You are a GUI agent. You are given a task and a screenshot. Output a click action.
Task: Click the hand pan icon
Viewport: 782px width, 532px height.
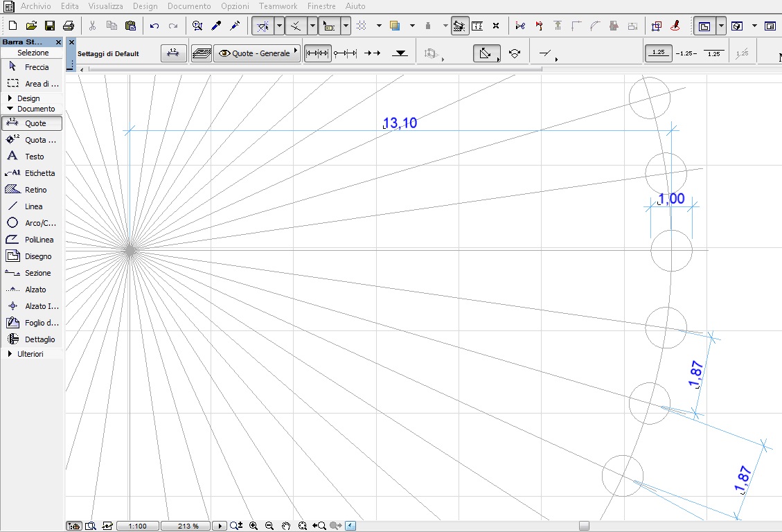(286, 526)
